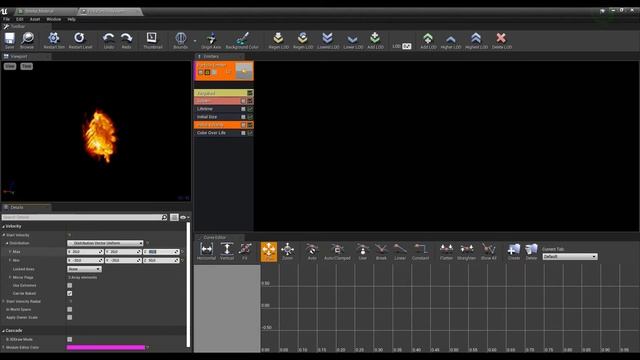Collapse the Velocity section
The image size is (640, 360).
pyautogui.click(x=4, y=227)
